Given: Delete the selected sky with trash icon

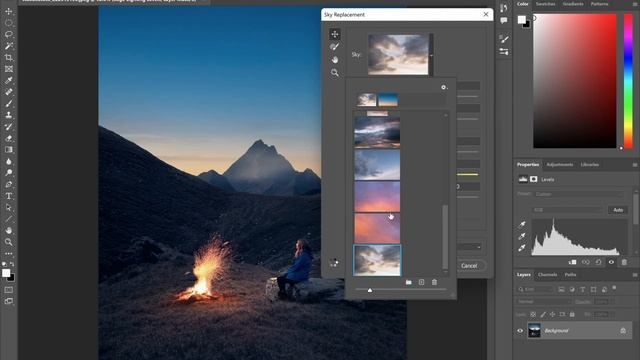Looking at the screenshot, I should pyautogui.click(x=434, y=282).
